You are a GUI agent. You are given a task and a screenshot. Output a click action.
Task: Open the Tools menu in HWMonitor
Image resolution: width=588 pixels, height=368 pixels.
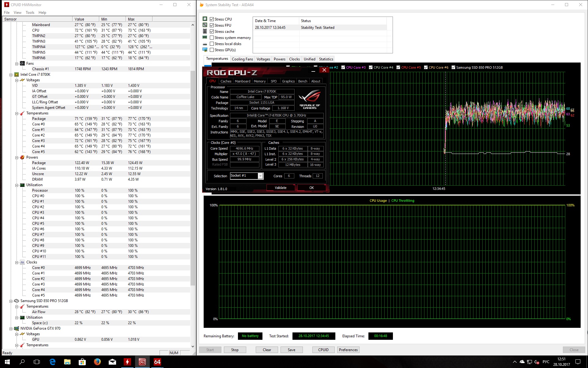(x=30, y=13)
